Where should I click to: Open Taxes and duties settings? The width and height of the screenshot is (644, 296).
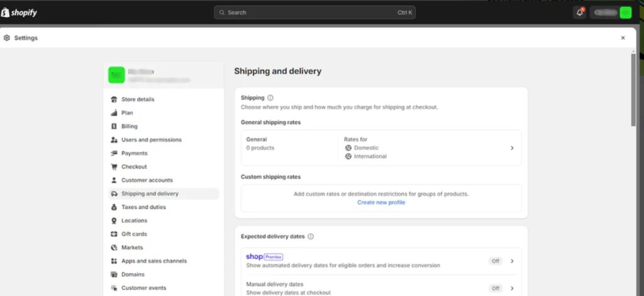click(143, 207)
